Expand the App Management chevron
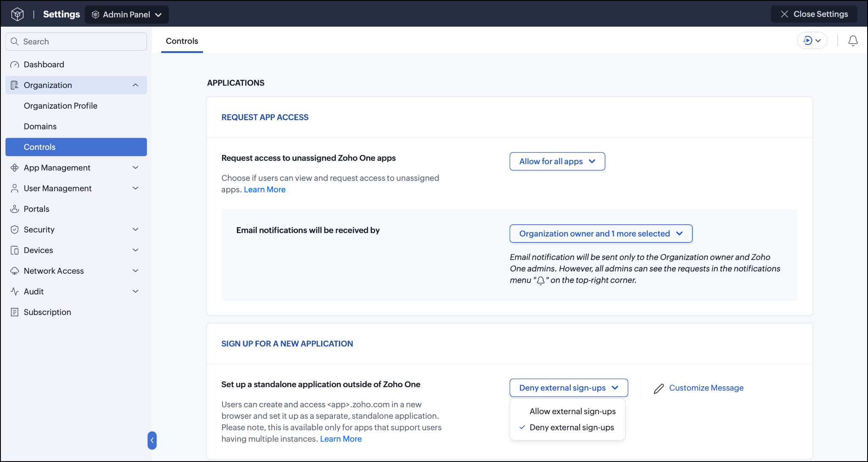The width and height of the screenshot is (868, 462). tap(135, 168)
